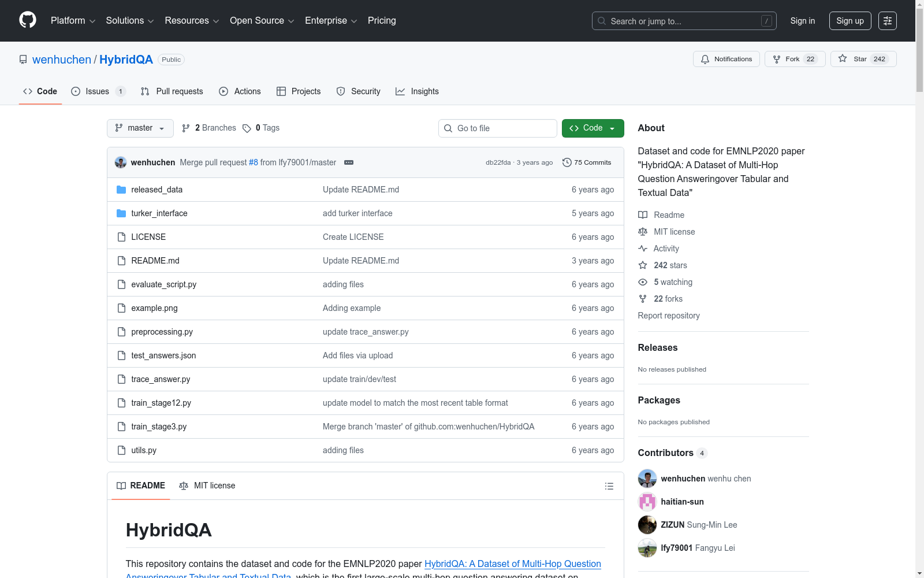Click the Search or jump to field

pyautogui.click(x=684, y=21)
